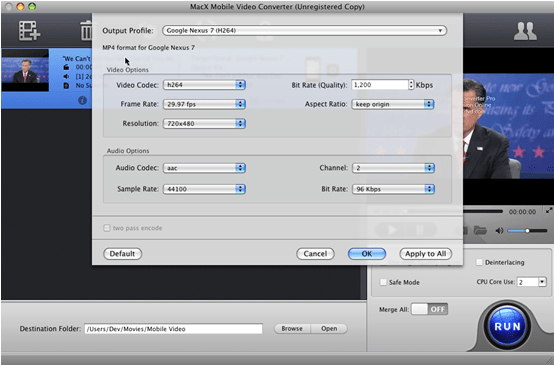Open the Aspect Ratio keep origin dropdown
Screen dimensions: 554x365
393,104
